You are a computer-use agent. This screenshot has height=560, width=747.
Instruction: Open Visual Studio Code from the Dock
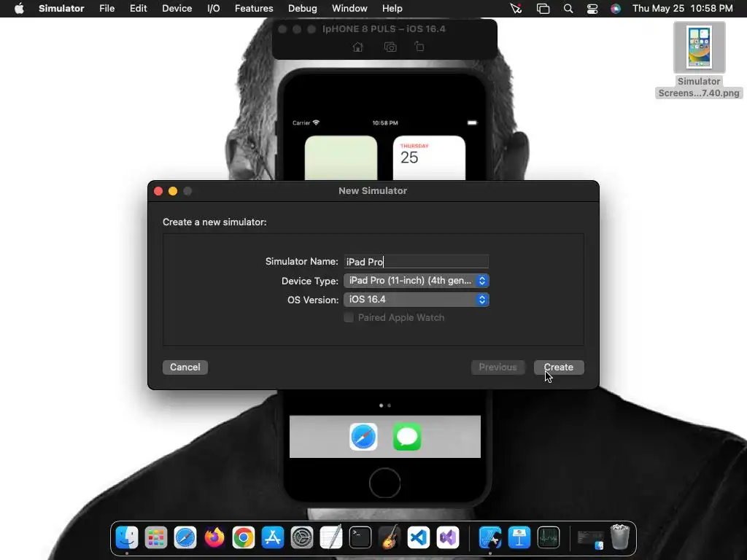(x=419, y=537)
